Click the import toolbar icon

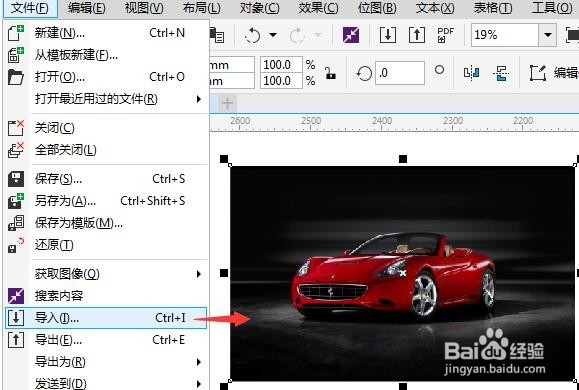point(388,35)
